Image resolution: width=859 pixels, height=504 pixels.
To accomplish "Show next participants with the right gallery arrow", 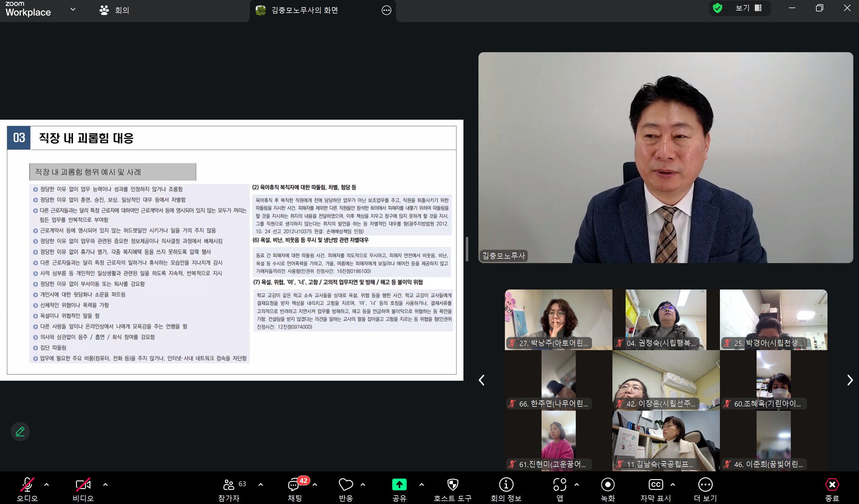I will point(849,380).
